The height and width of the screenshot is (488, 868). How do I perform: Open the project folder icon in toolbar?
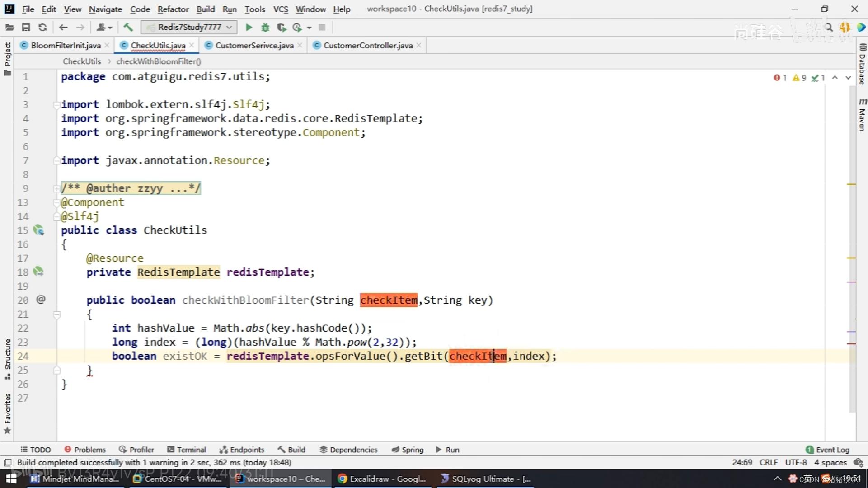(9, 28)
